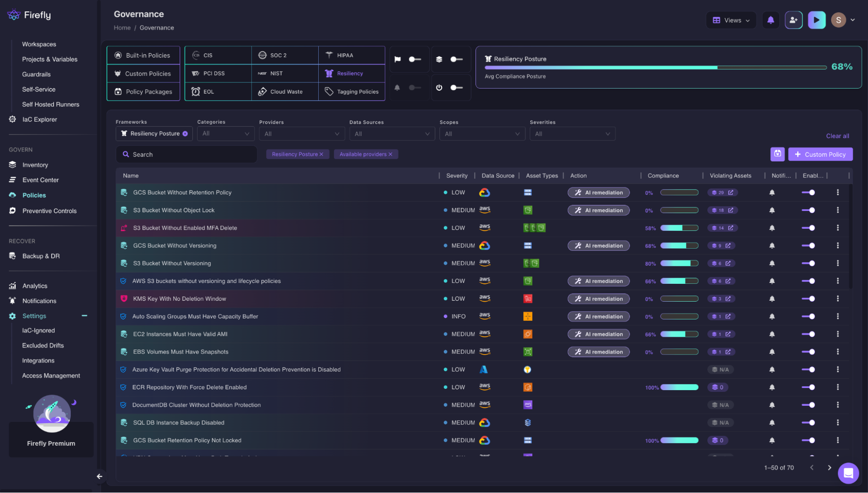Viewport: 868px width, 493px height.
Task: Open Inventory in the sidebar
Action: click(35, 165)
